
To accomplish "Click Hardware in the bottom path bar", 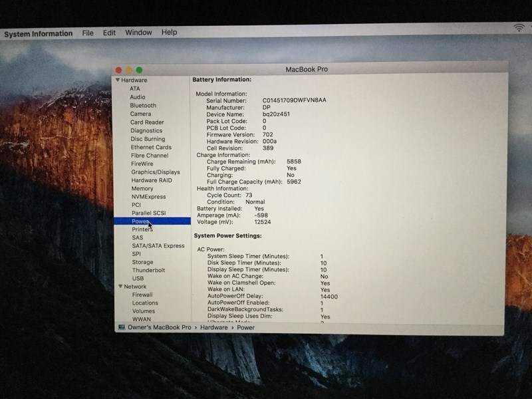I will click(214, 327).
